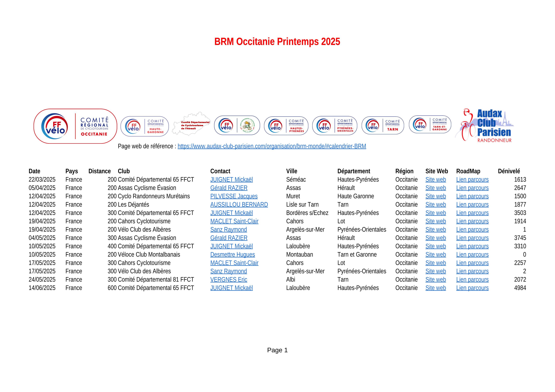Open contact Desmettre Hugues
The width and height of the screenshot is (555, 392).
point(233,255)
